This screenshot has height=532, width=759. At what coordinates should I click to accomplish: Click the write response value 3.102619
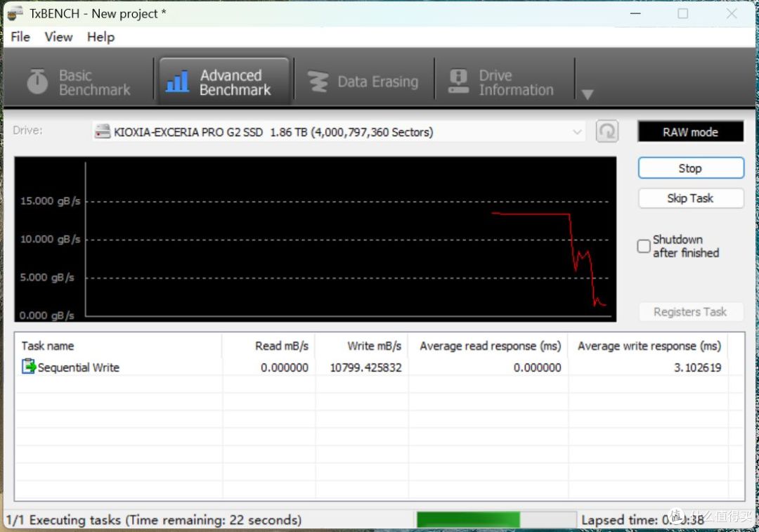coord(698,368)
